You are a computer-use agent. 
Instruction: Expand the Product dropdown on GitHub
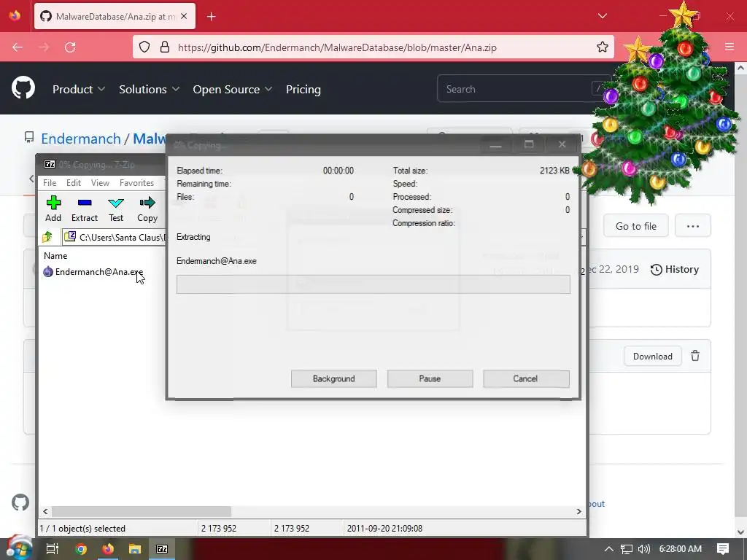point(79,89)
